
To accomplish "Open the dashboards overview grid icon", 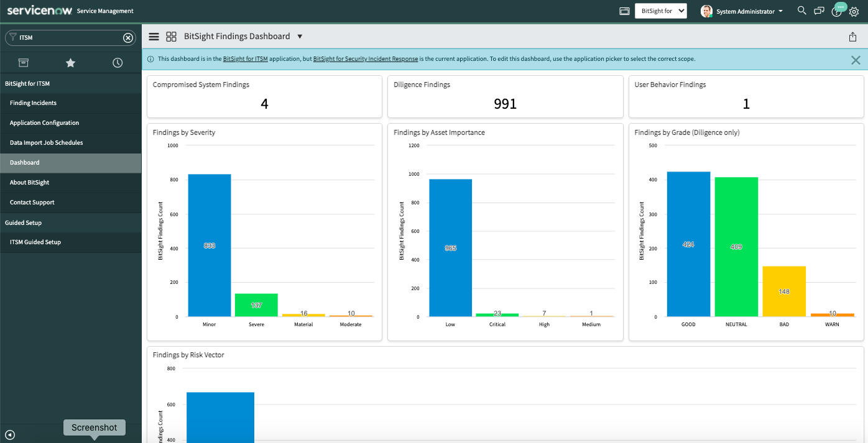I will (172, 37).
